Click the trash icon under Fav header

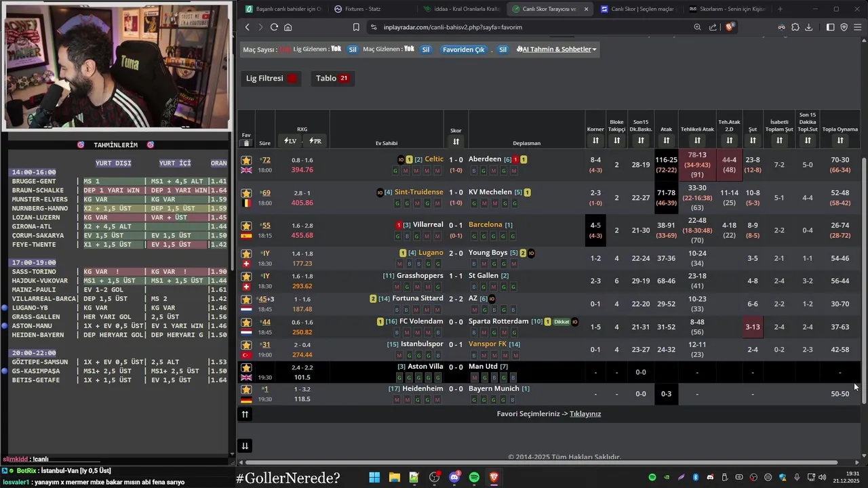click(246, 143)
